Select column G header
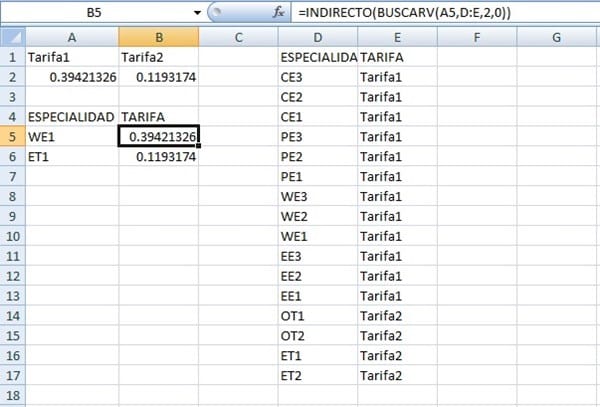Viewport: 600px width, 407px height. tap(557, 37)
